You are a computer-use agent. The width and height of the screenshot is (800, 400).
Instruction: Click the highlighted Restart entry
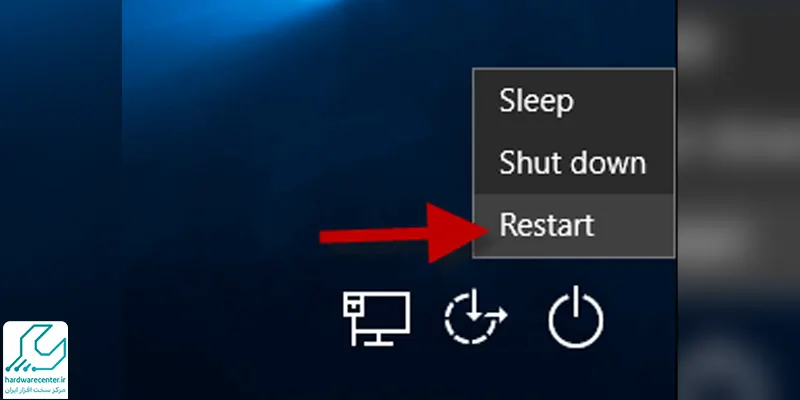pyautogui.click(x=574, y=225)
